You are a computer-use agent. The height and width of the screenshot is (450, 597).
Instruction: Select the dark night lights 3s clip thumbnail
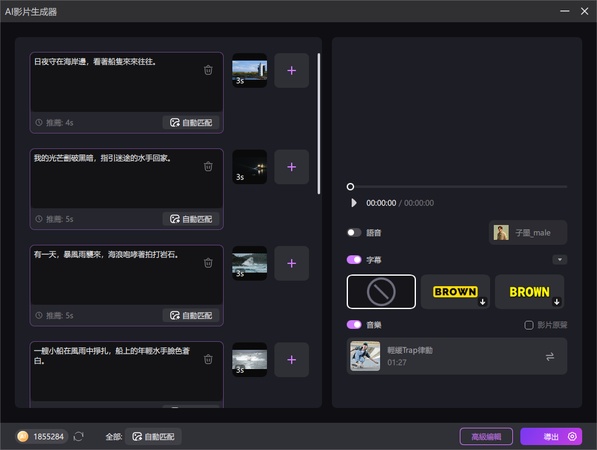tap(250, 167)
